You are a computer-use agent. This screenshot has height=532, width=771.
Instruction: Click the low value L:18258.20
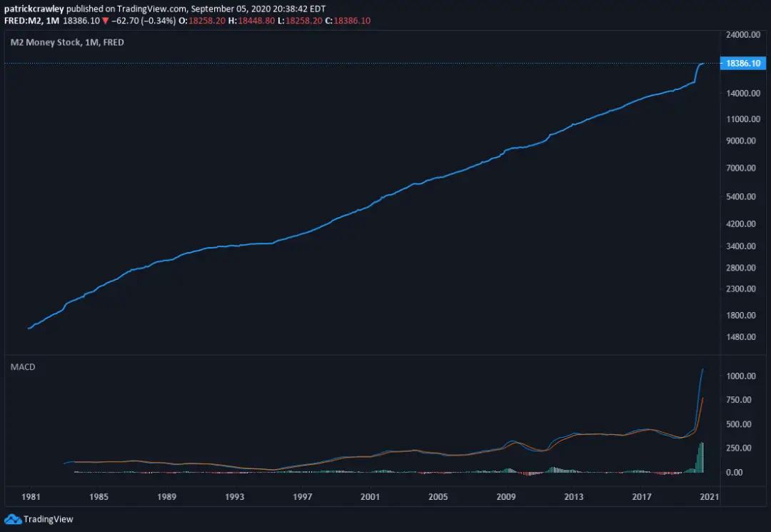coord(300,21)
